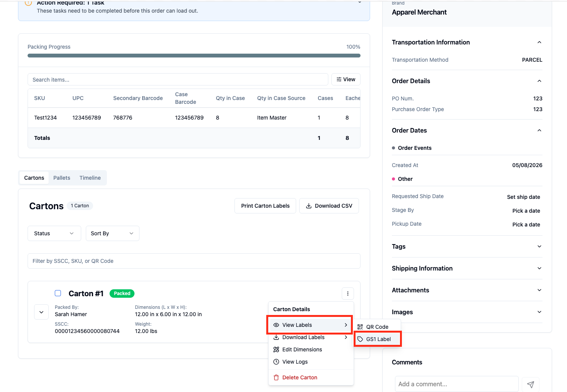Expand the Images section
The image size is (567, 392).
[539, 312]
